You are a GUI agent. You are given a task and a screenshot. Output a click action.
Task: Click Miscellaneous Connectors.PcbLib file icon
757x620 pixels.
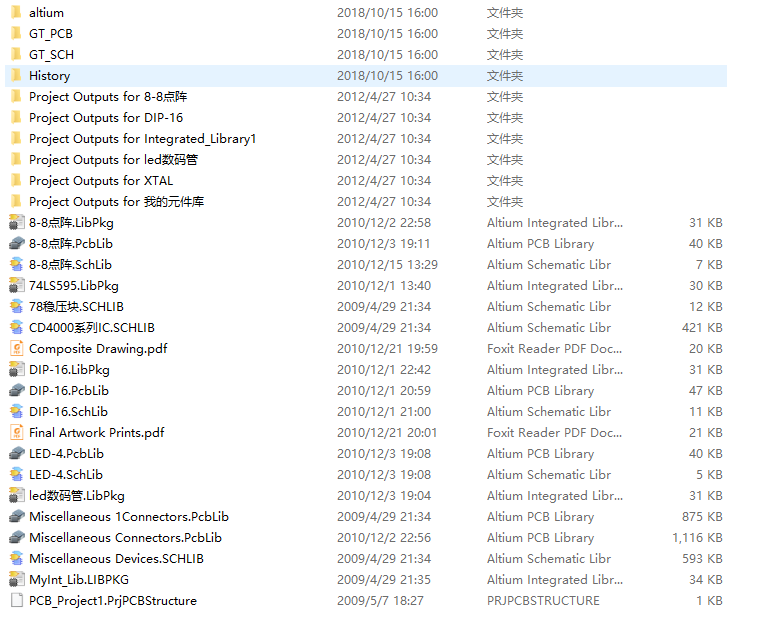(x=16, y=538)
